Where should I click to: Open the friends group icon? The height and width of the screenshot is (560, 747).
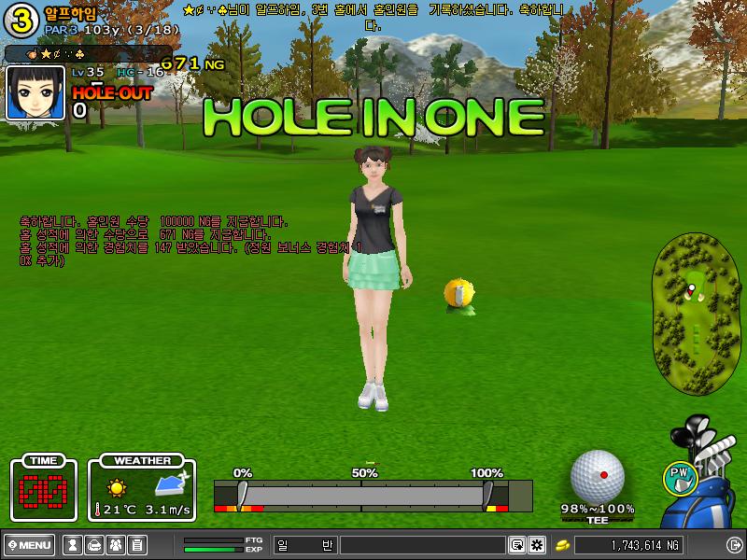point(116,545)
